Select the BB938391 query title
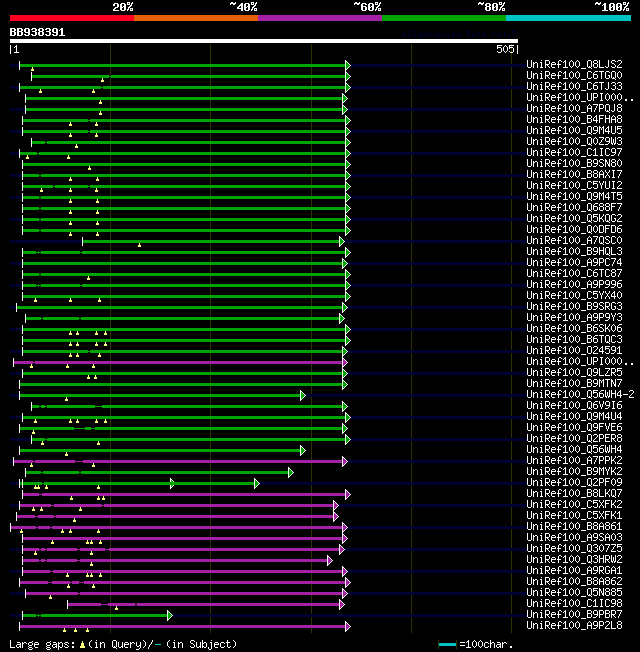The height and width of the screenshot is (652, 640). pos(37,32)
